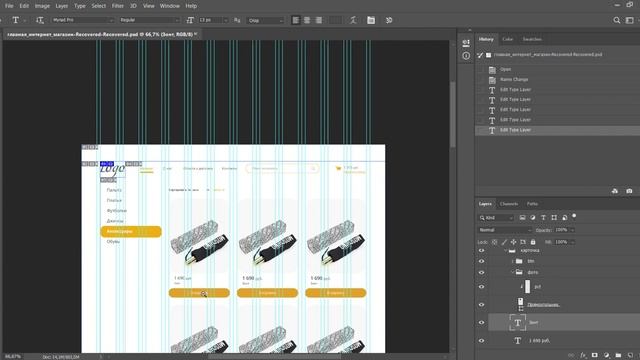
Task: Hide the top expanded group layer
Action: [482, 251]
